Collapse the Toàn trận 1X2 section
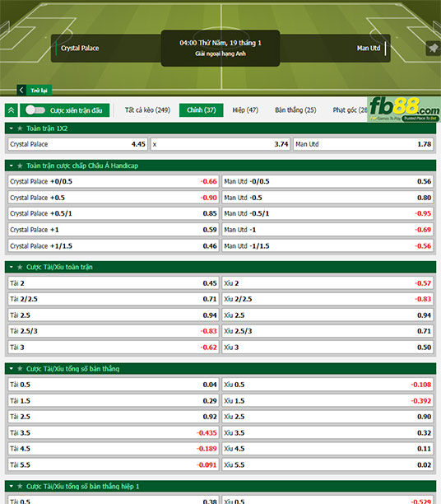The height and width of the screenshot is (504, 441). (12, 128)
